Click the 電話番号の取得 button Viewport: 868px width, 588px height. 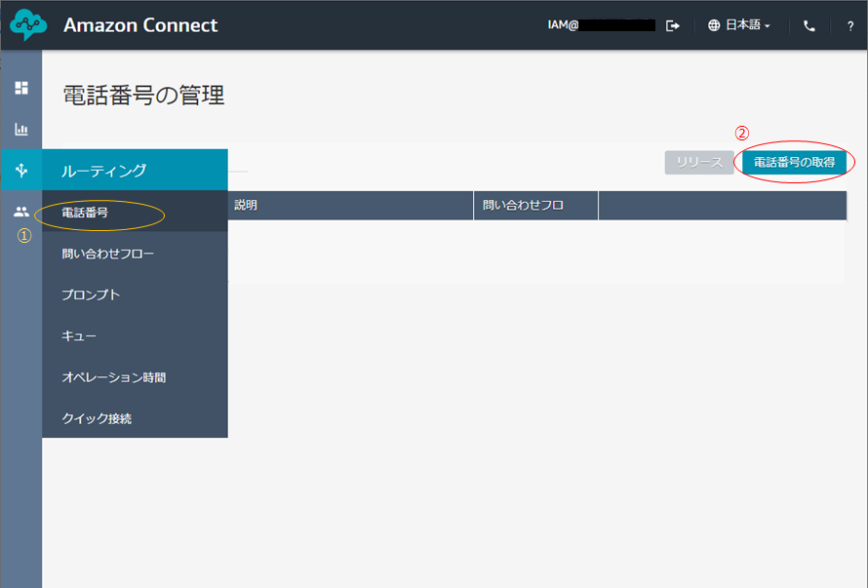coord(794,162)
